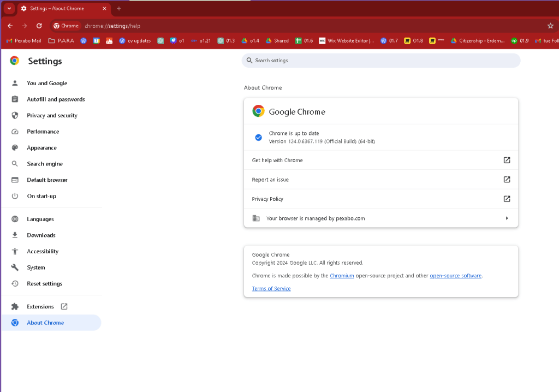The image size is (559, 392).
Task: Open the Terms of Service link
Action: pos(271,289)
